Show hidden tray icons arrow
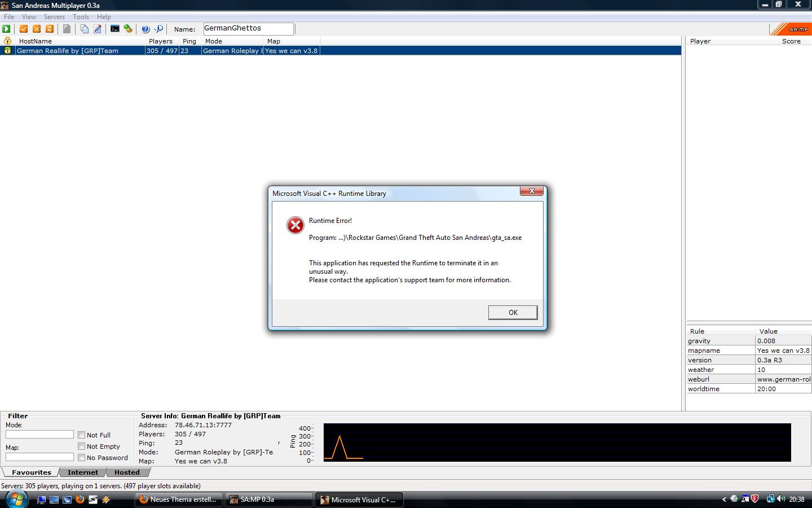This screenshot has width=812, height=508. (x=724, y=500)
